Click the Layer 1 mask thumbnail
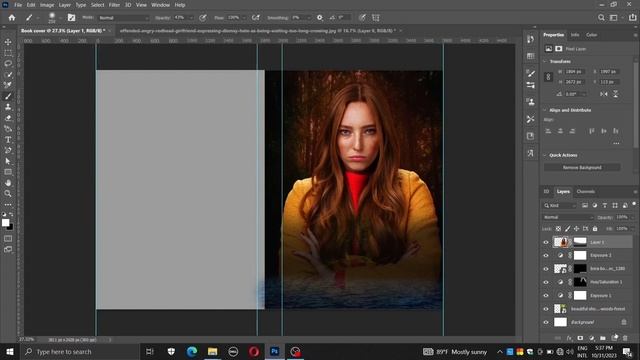The image size is (640, 360). coord(580,242)
